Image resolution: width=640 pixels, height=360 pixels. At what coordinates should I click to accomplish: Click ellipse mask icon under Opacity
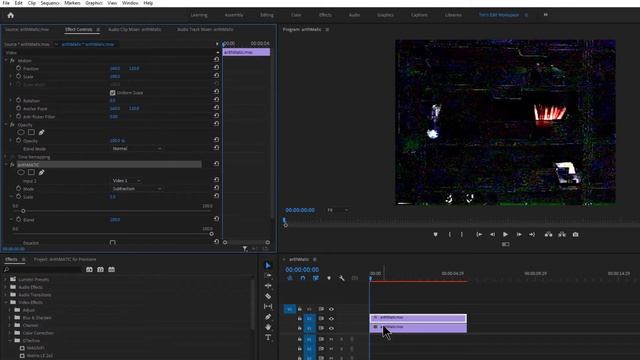tap(21, 132)
